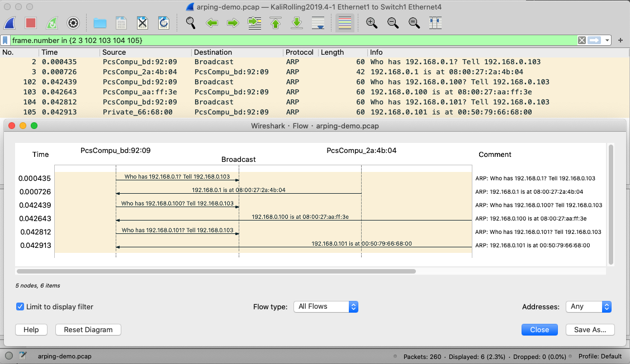Screen dimensions: 630x364
Task: Sort by the Protocol column header
Action: pyautogui.click(x=300, y=52)
